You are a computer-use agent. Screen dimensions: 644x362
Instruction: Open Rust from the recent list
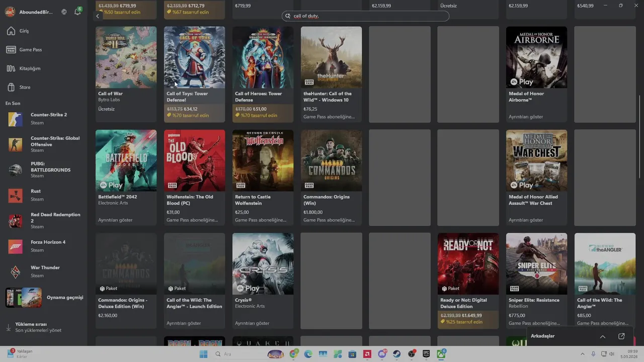pyautogui.click(x=44, y=195)
